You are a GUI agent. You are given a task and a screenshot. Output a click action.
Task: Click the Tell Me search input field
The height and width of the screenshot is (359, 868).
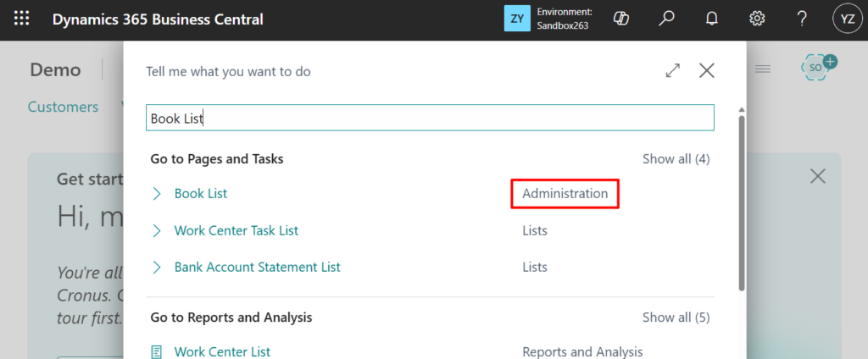[430, 119]
